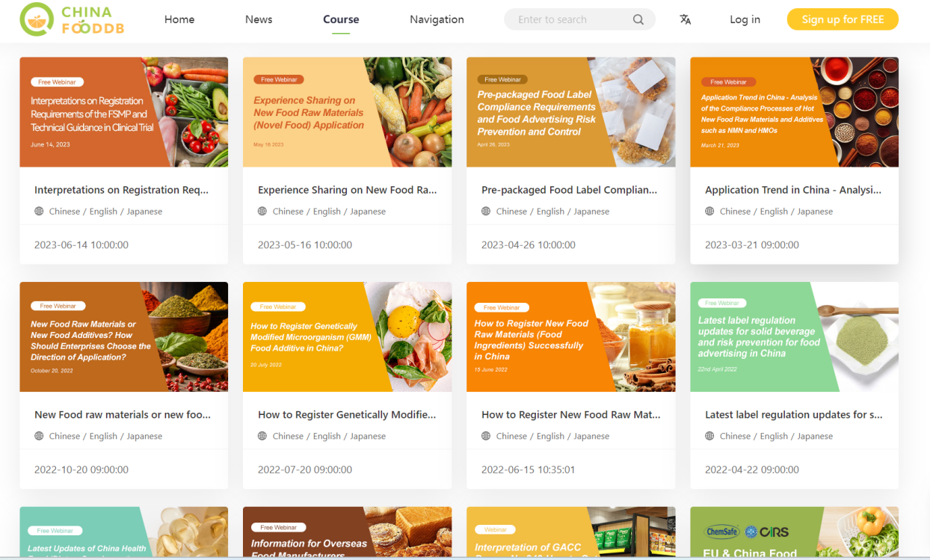Click globe icon under Latest label regulation course
Screen dimensions: 930x560
pos(709,436)
